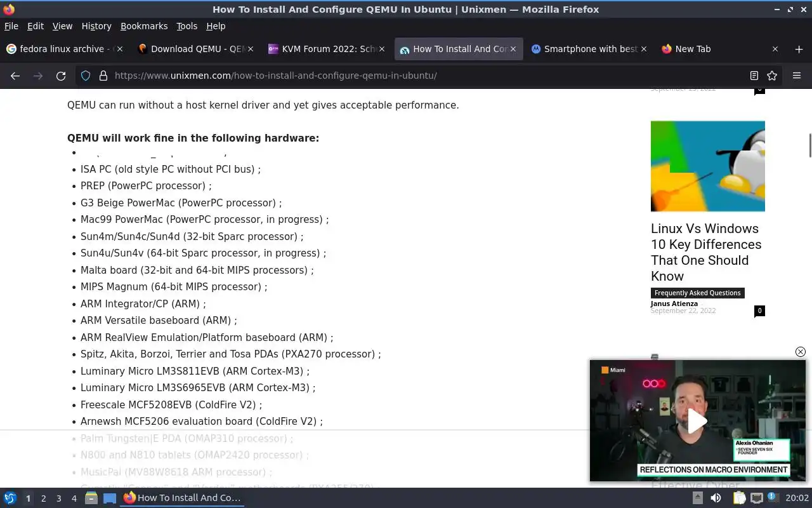
Task: Open Linux Vs Windows article link
Action: coord(706,252)
